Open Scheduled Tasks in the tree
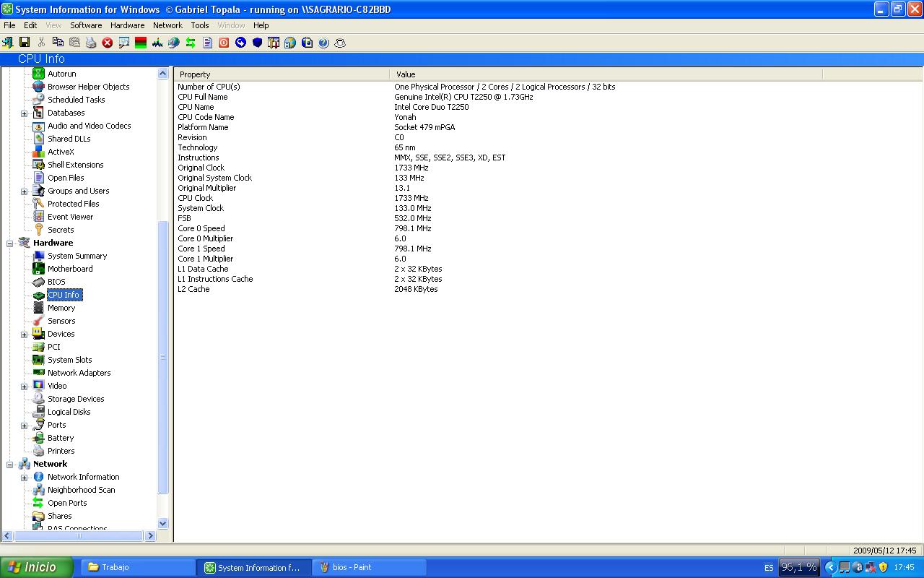The image size is (924, 578). coord(77,100)
